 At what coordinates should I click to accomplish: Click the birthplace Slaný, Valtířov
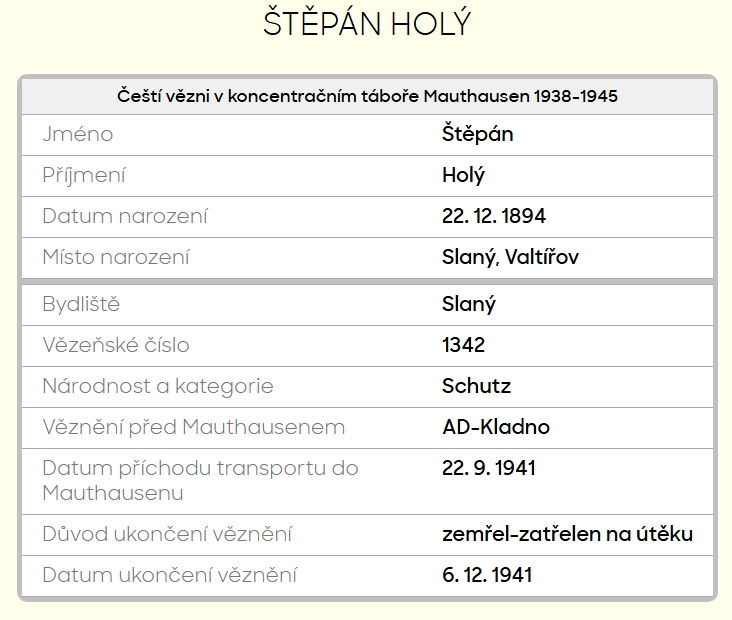(510, 257)
